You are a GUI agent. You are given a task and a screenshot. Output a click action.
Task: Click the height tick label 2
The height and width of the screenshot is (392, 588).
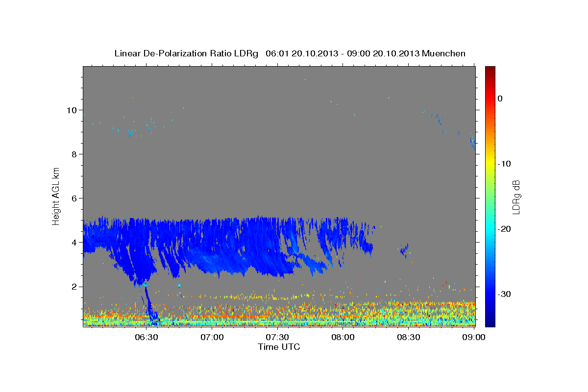pos(75,286)
